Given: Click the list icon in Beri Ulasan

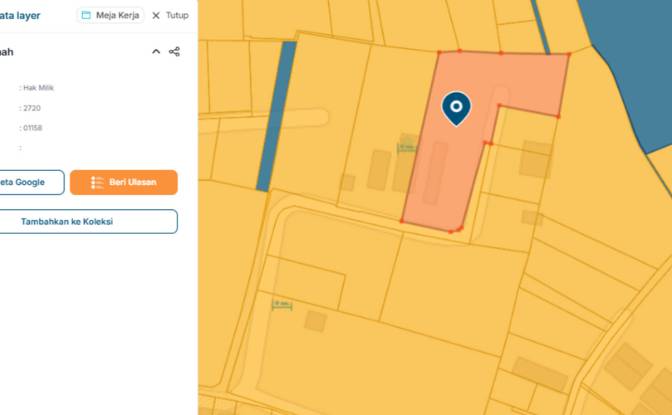Looking at the screenshot, I should [97, 182].
